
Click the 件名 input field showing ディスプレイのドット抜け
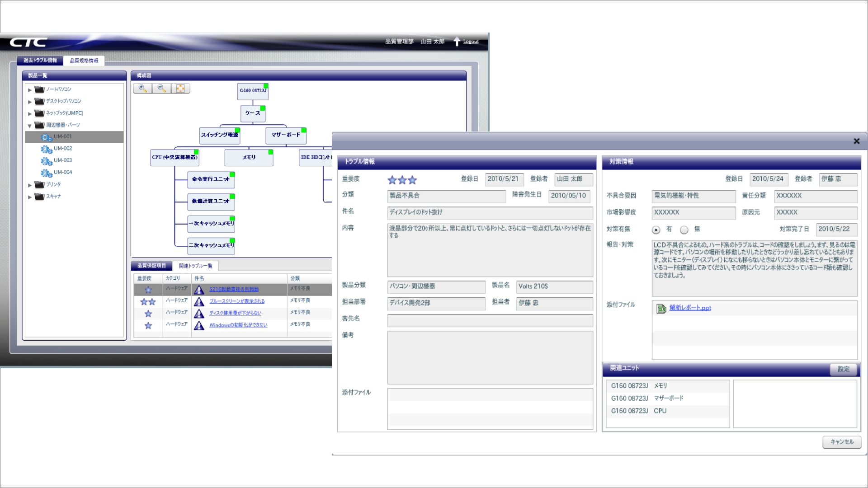pos(490,213)
